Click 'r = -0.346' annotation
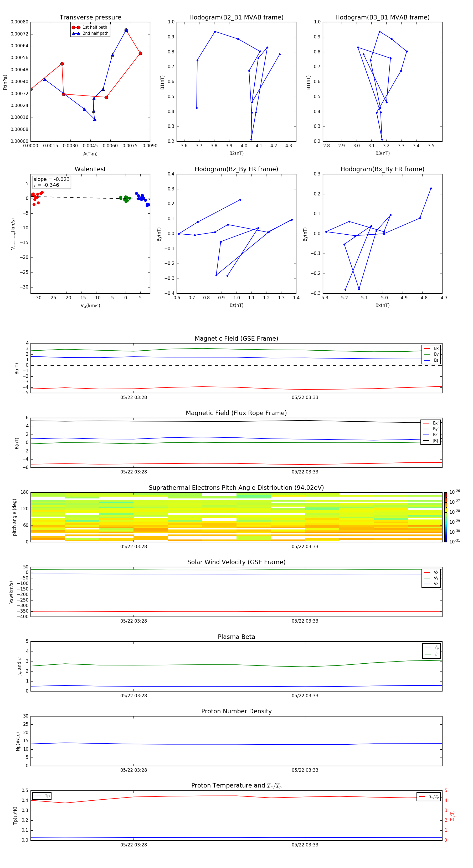This screenshot has width=473, height=868. pyautogui.click(x=47, y=185)
